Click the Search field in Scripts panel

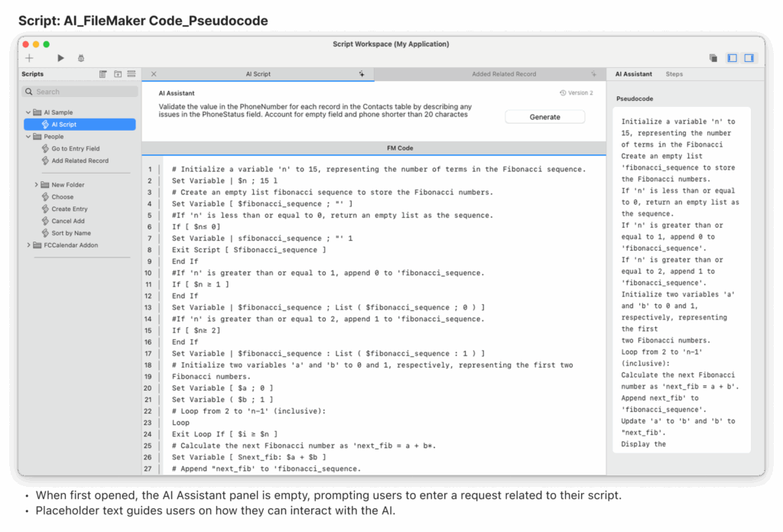(79, 92)
